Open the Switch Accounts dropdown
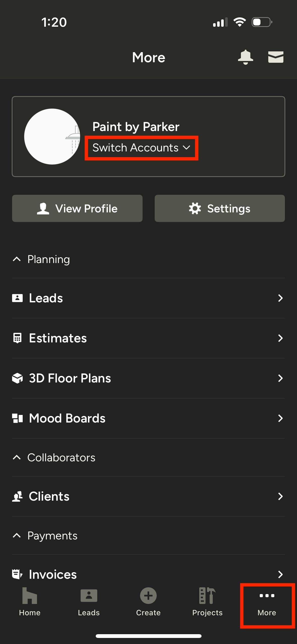 pyautogui.click(x=141, y=148)
